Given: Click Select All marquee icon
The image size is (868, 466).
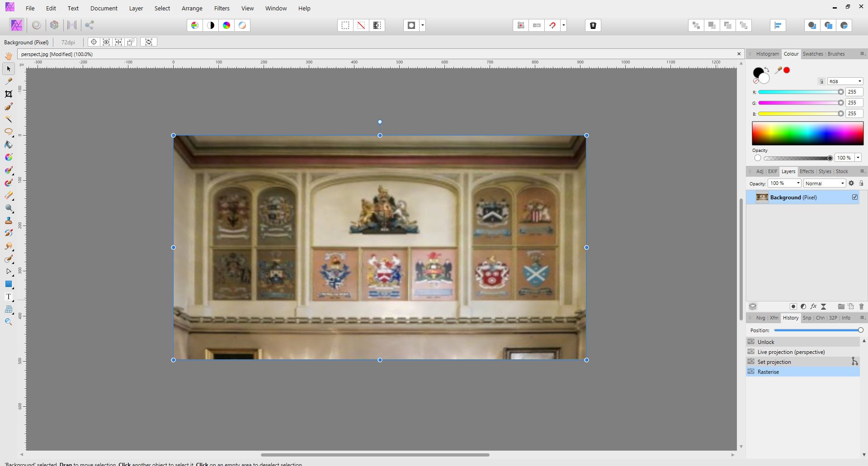Looking at the screenshot, I should (x=345, y=25).
